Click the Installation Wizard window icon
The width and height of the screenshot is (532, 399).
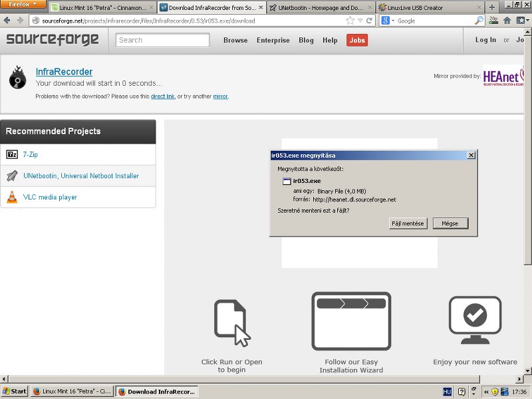coord(351,321)
